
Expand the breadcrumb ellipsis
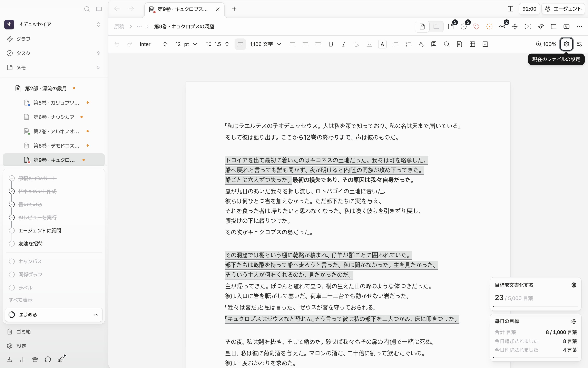tap(139, 27)
